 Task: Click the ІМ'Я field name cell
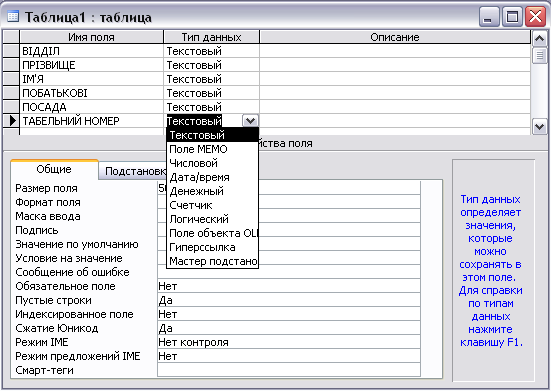coord(91,79)
